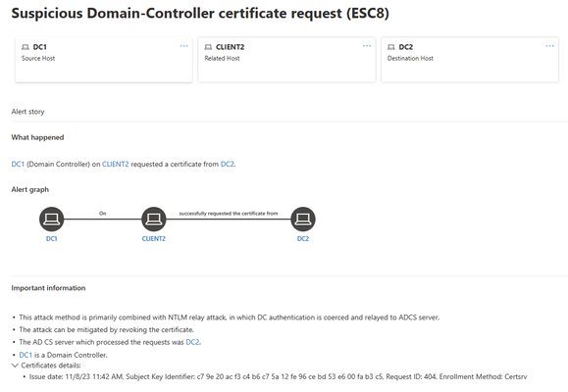The height and width of the screenshot is (392, 568).
Task: Open DC2 link in AD CS server bullet
Action: pos(192,342)
